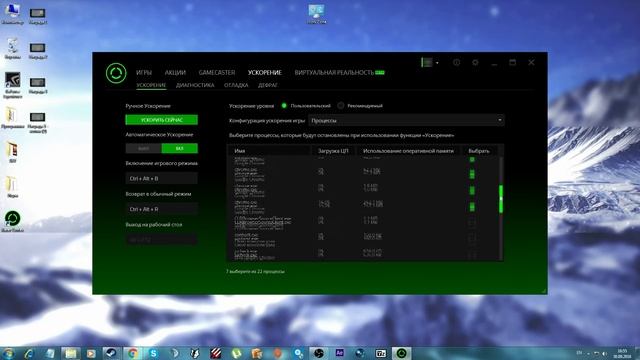Click the blue gears taskbar icon
The image size is (640, 360).
click(298, 353)
